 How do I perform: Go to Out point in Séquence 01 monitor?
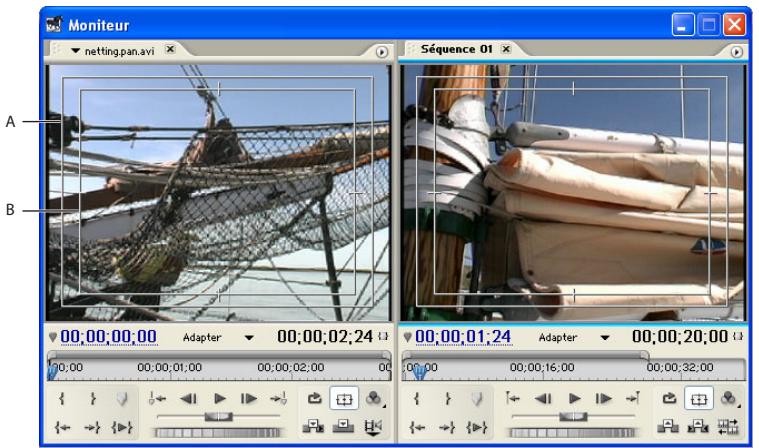(447, 427)
